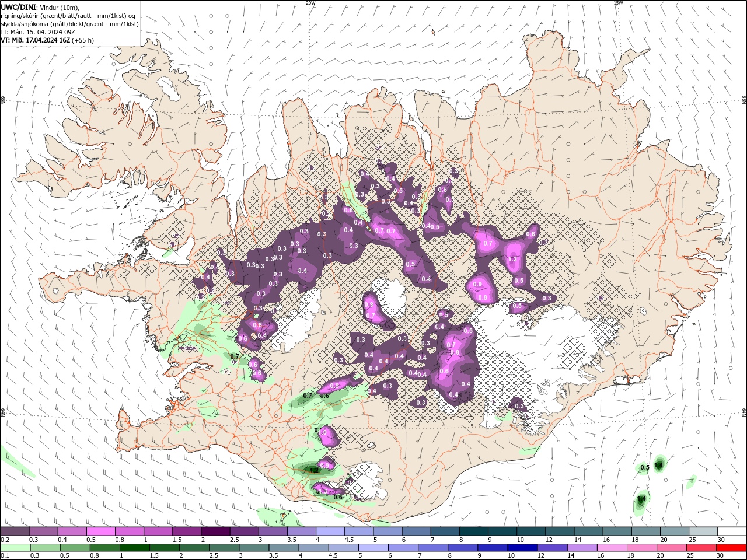Image resolution: width=747 pixels, height=560 pixels.
Task: Pick the rain legend swatch between 0.3 and 0.5
Action: [x=46, y=547]
